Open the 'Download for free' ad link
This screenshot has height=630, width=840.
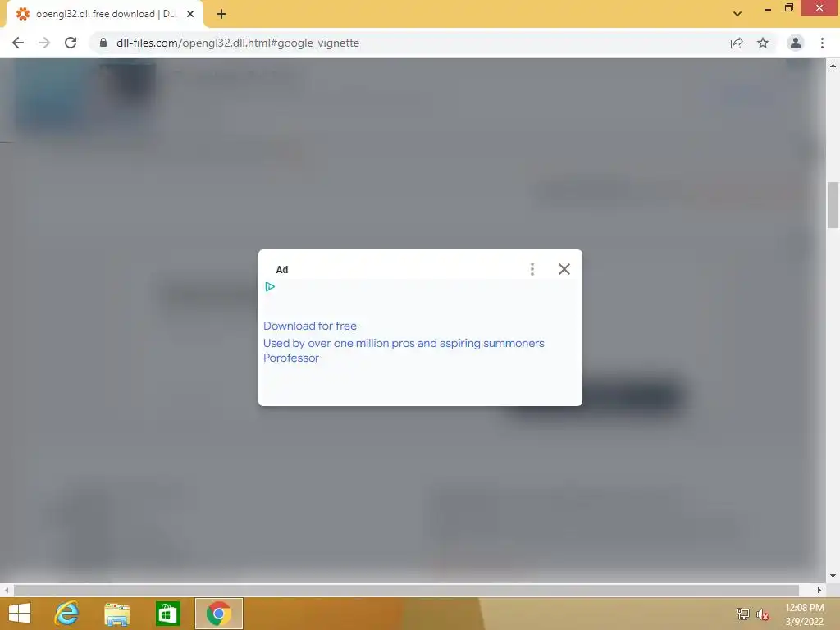(309, 326)
